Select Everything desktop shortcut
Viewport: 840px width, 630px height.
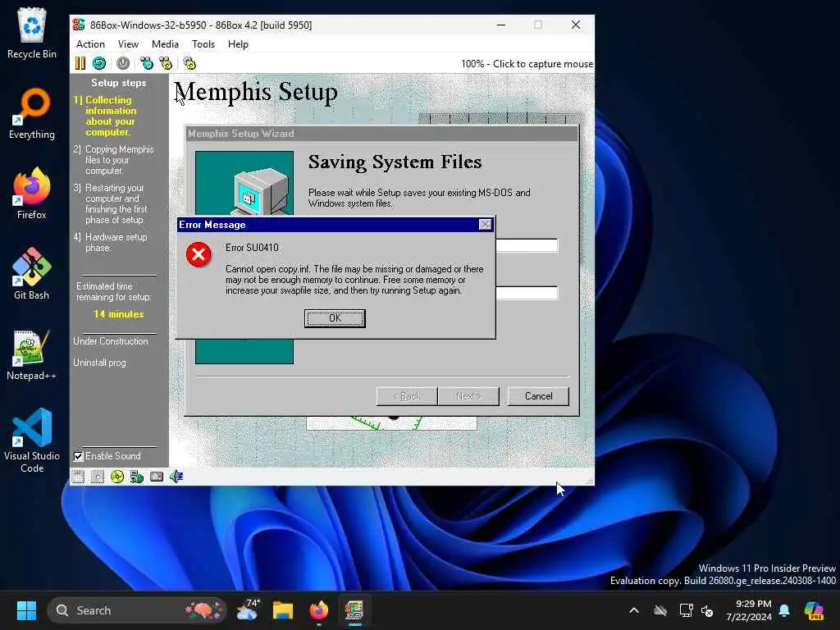point(32,113)
